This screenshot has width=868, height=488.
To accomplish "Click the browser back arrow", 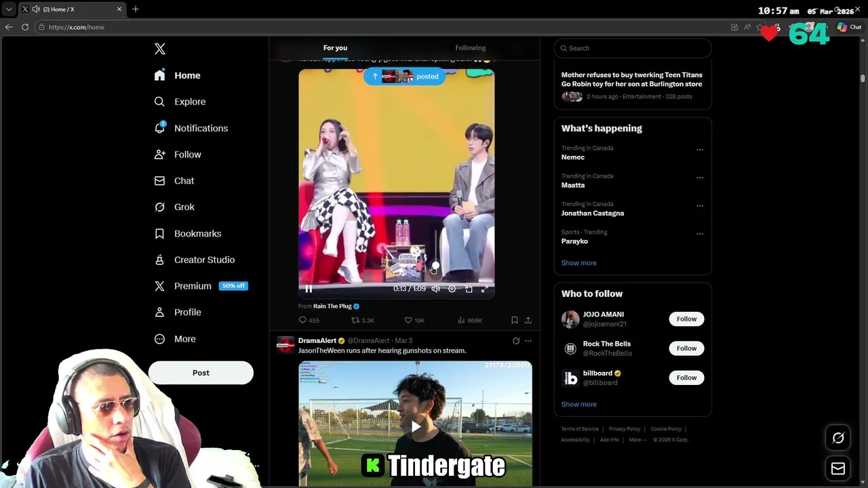I will click(x=9, y=27).
